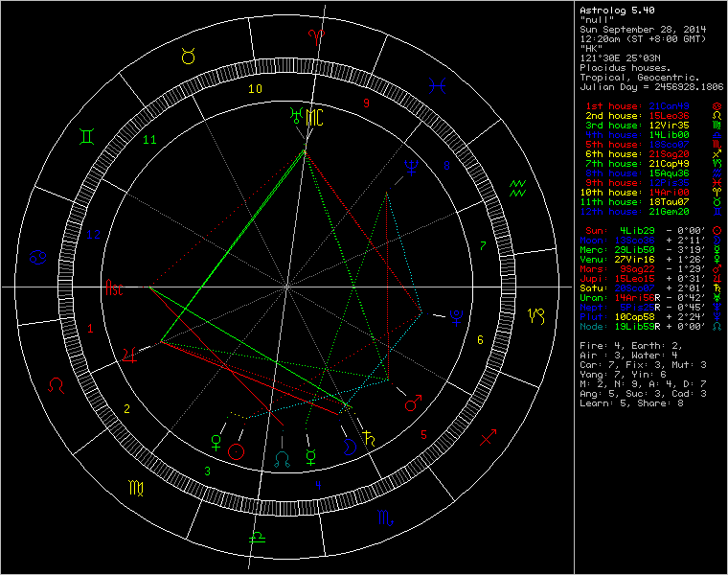This screenshot has height=575, width=728.
Task: Click the Moon position '13Sco36' in the sidebar
Action: (x=635, y=241)
